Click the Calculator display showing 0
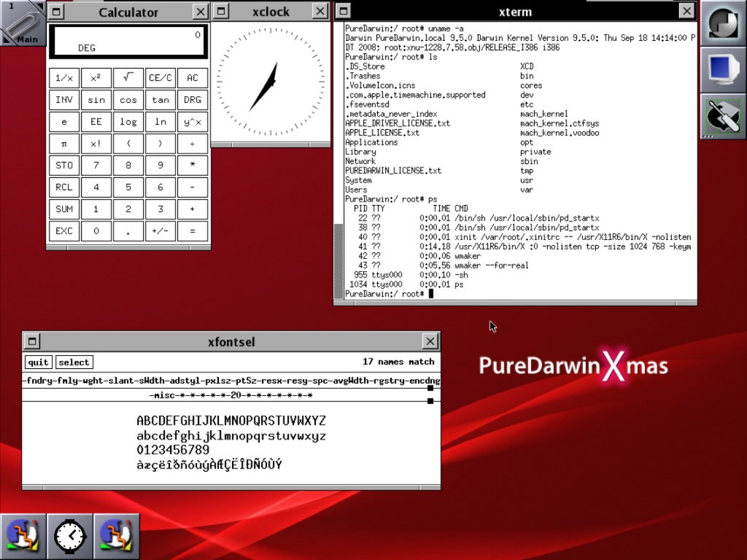This screenshot has width=747, height=560. coord(128,42)
